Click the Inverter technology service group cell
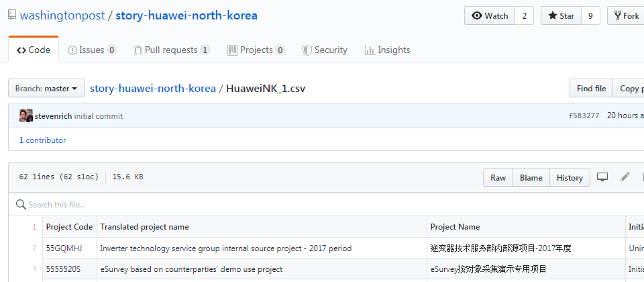The height and width of the screenshot is (282, 644). (262, 248)
